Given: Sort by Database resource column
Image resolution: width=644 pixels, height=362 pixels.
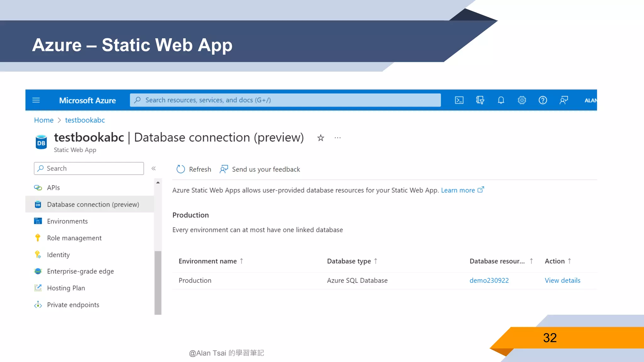Looking at the screenshot, I should pos(501,261).
